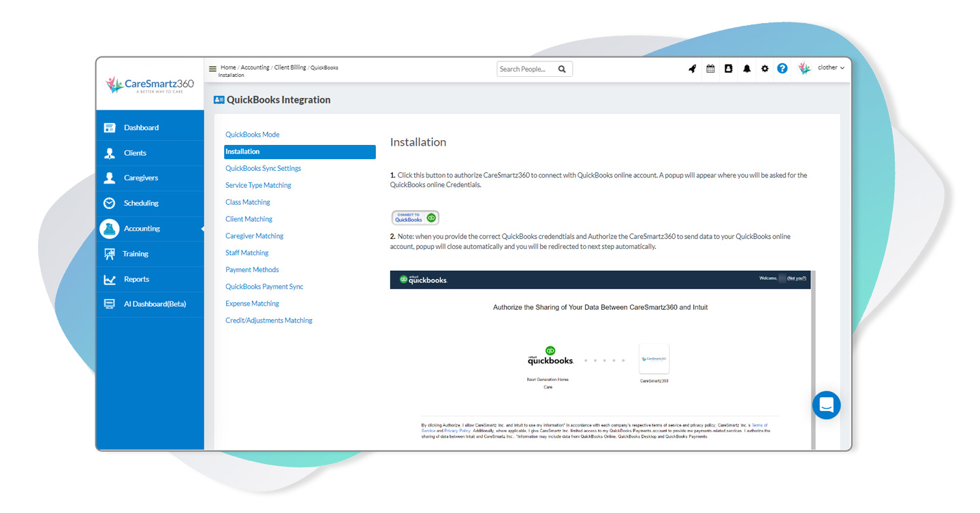This screenshot has height=513, width=980.
Task: Click the rocket quick-launch icon
Action: tap(692, 69)
